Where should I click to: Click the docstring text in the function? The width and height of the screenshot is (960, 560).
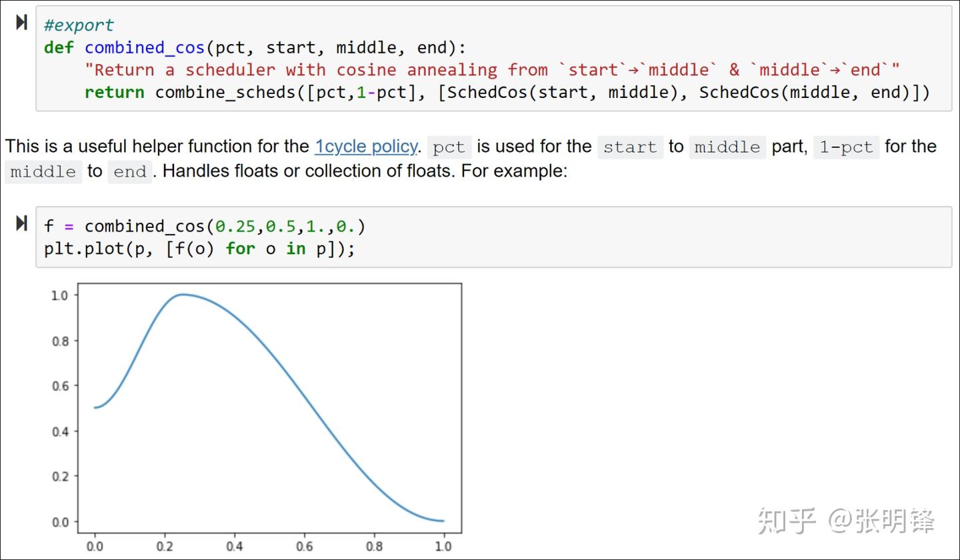(492, 70)
